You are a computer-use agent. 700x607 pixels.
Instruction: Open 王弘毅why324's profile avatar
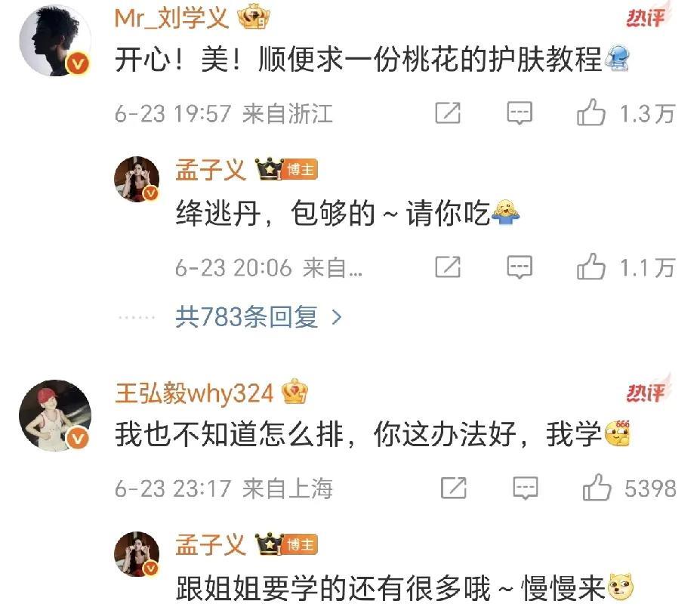[x=55, y=415]
